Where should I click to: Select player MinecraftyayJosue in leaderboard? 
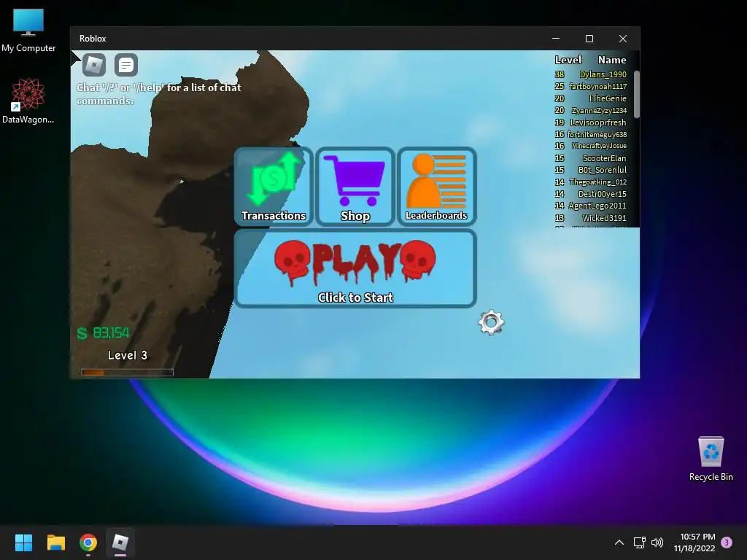pyautogui.click(x=599, y=146)
